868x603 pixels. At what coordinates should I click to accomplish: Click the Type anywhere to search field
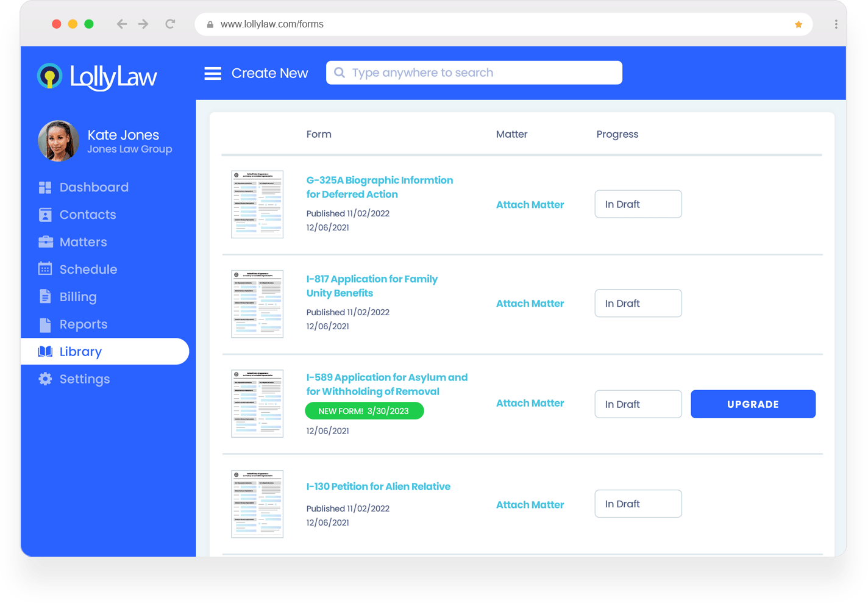474,73
